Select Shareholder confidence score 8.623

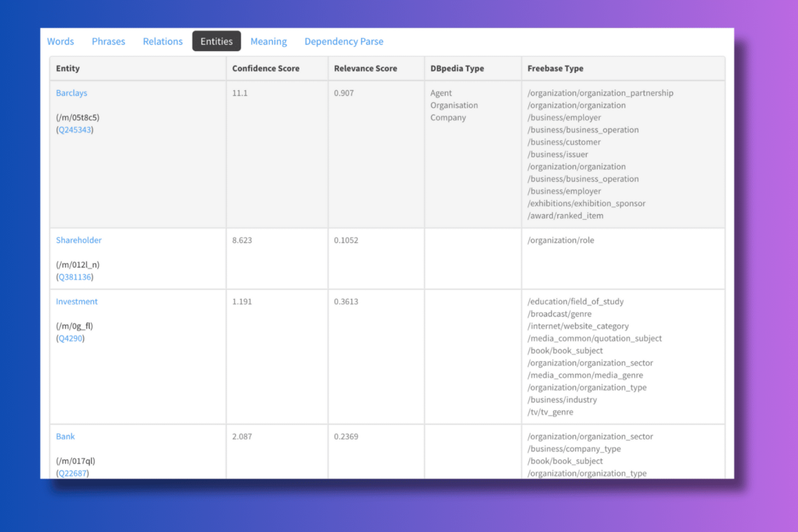point(241,240)
